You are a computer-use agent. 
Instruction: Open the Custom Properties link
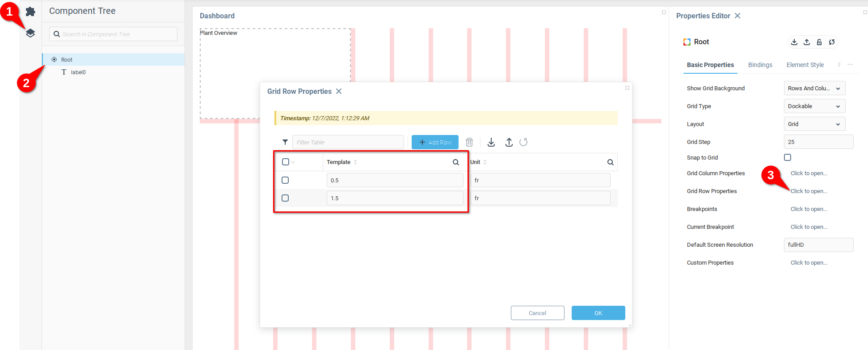809,263
